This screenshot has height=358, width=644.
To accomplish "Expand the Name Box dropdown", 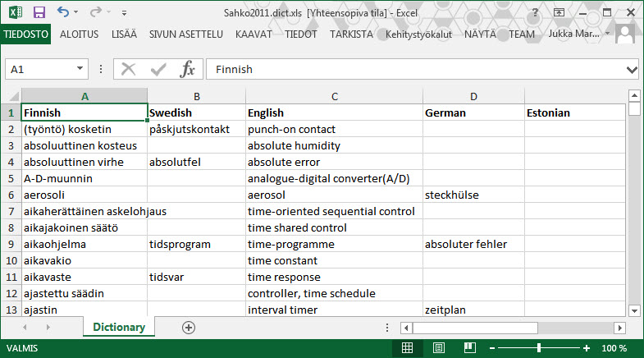I will pyautogui.click(x=80, y=70).
